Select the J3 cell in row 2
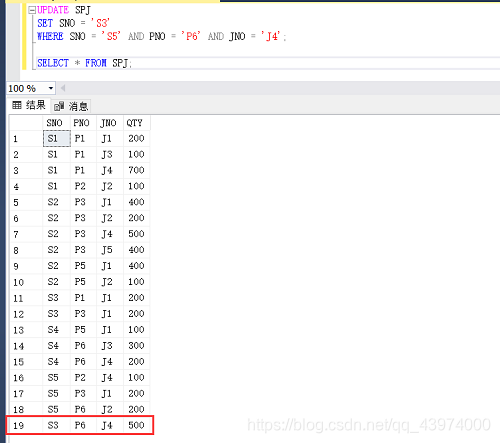Screen dimensions: 500x443 pyautogui.click(x=110, y=154)
